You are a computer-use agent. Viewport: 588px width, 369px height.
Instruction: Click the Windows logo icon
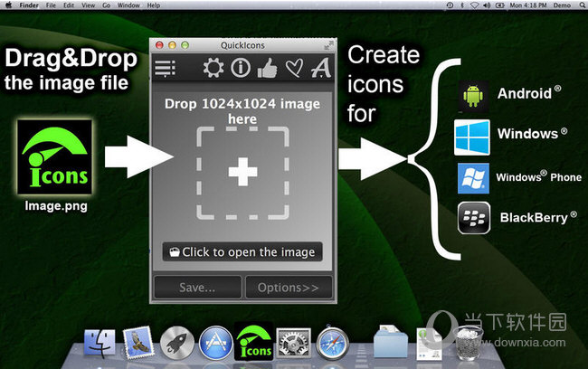pyautogui.click(x=471, y=137)
